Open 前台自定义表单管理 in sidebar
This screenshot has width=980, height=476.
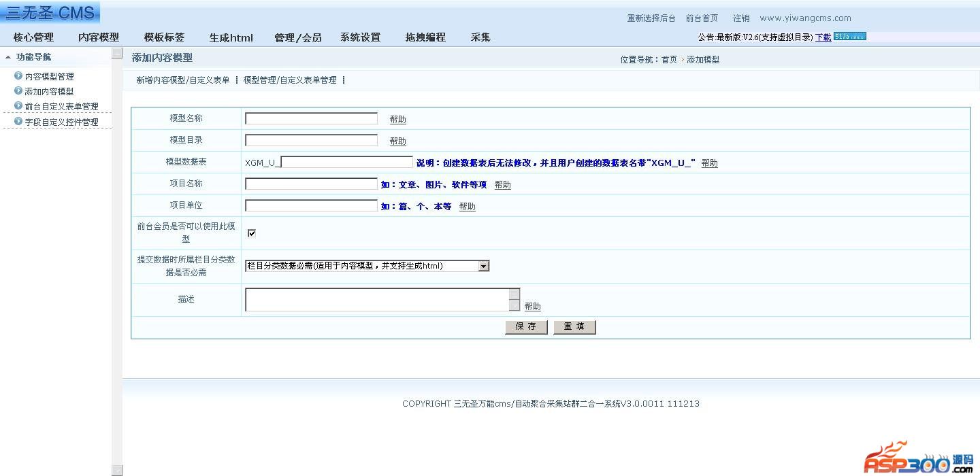[x=62, y=106]
